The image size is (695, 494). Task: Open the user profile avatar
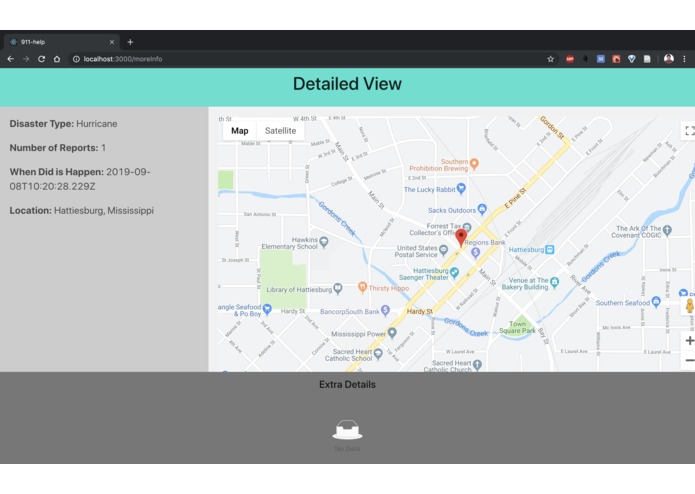669,58
